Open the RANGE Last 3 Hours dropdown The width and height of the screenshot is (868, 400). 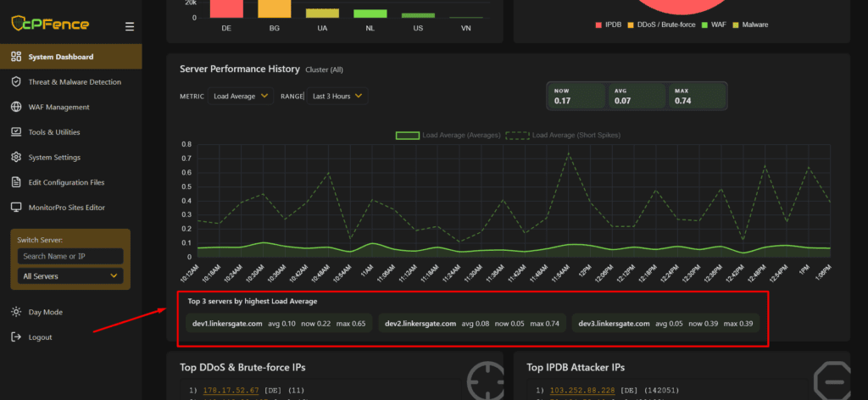[x=337, y=97]
